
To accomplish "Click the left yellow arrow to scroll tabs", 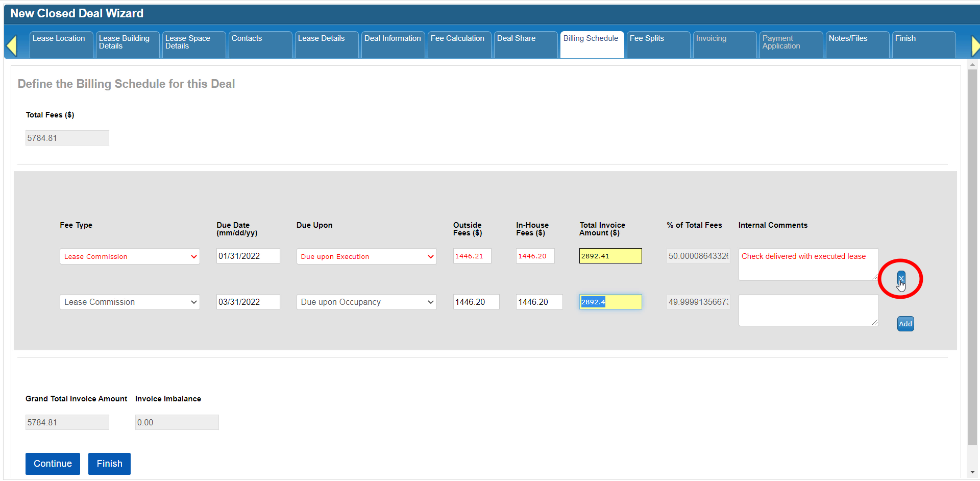I will tap(12, 45).
